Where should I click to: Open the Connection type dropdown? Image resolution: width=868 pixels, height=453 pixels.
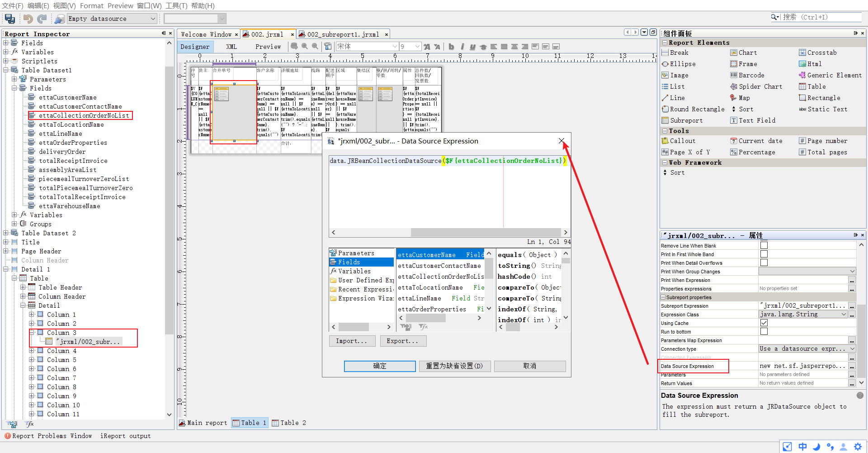tap(852, 349)
